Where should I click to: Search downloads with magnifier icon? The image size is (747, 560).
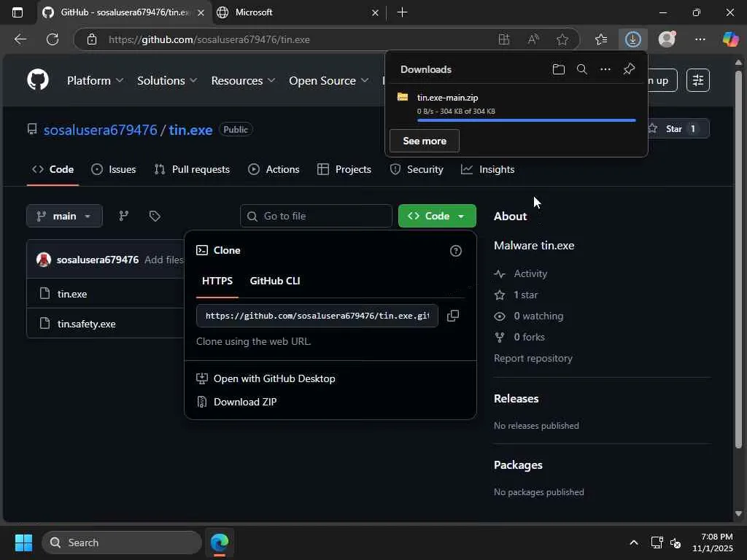pos(581,69)
